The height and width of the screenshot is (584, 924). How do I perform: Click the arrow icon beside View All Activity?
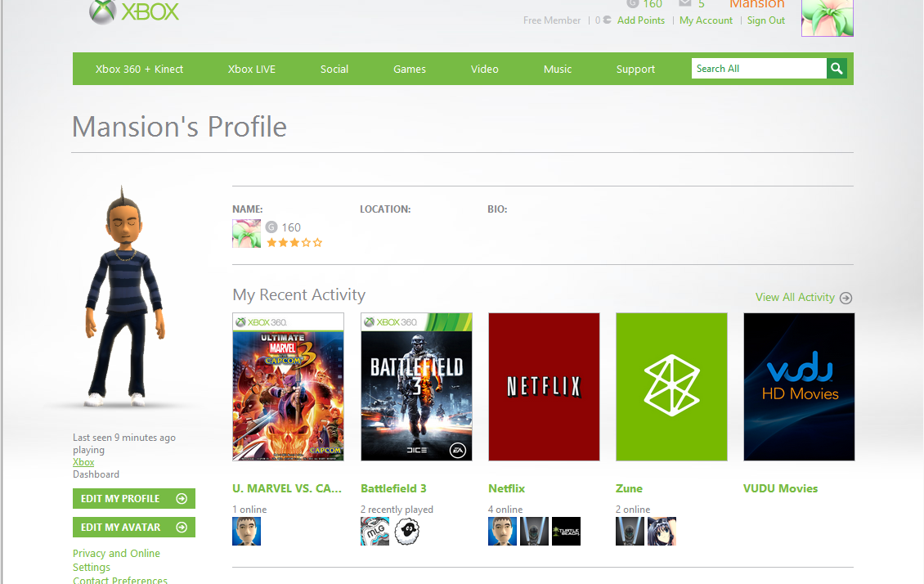846,298
